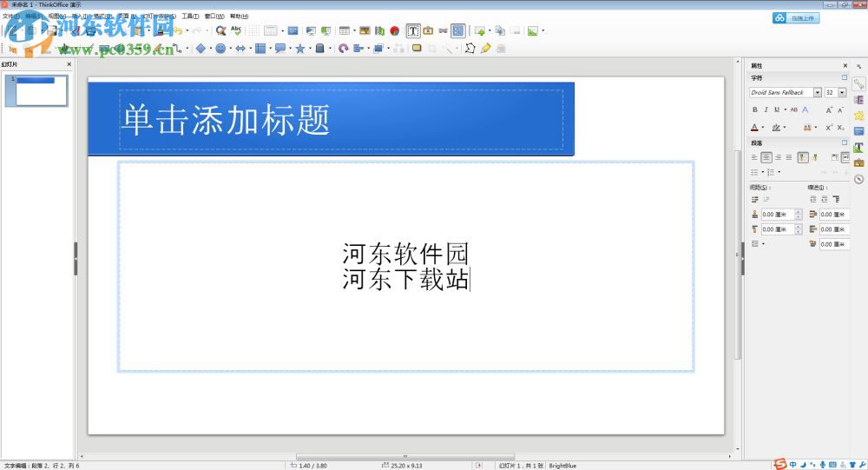
Task: Click the yellow highlighter pencil icon
Action: 485,49
